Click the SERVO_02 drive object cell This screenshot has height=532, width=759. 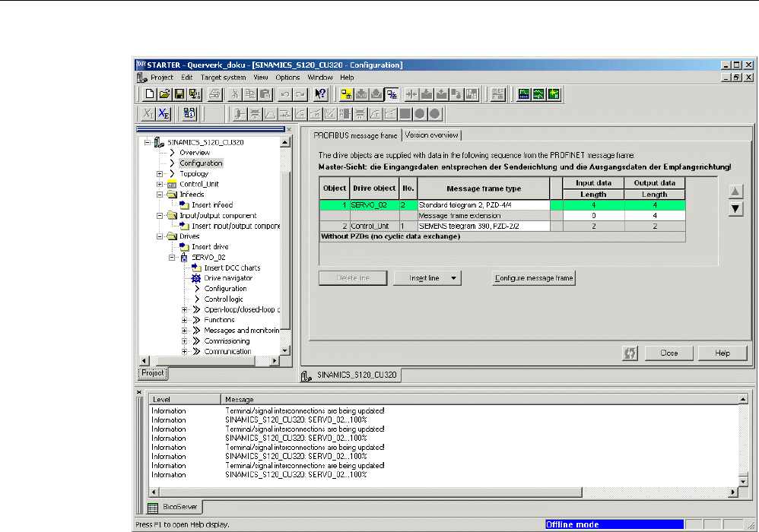tap(374, 205)
